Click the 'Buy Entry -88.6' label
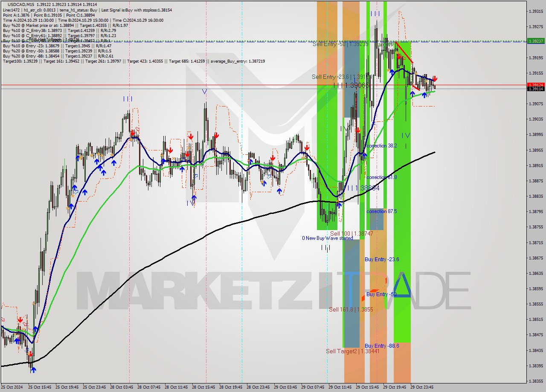This screenshot has width=546, height=392. 382,346
